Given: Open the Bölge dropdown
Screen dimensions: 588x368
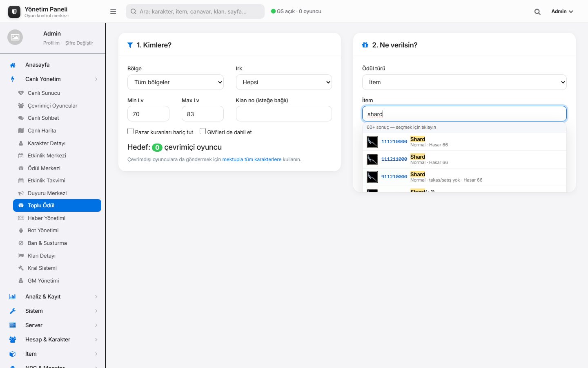Looking at the screenshot, I should pos(176,82).
